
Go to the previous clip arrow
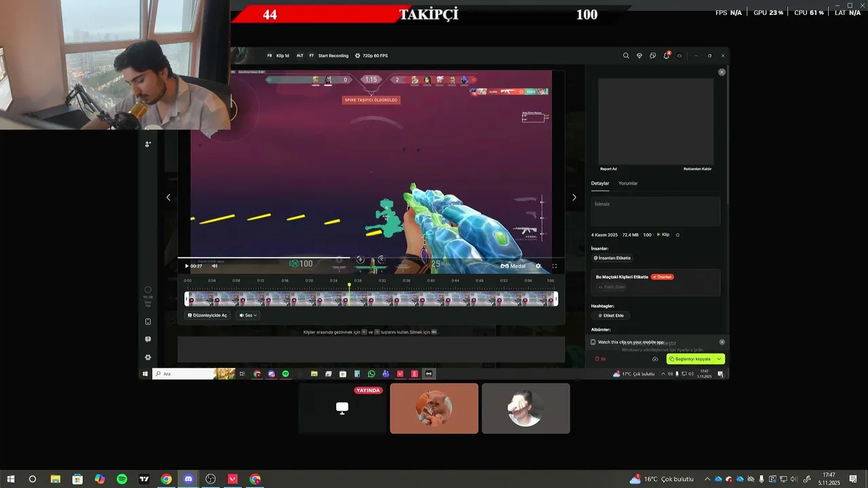click(168, 197)
